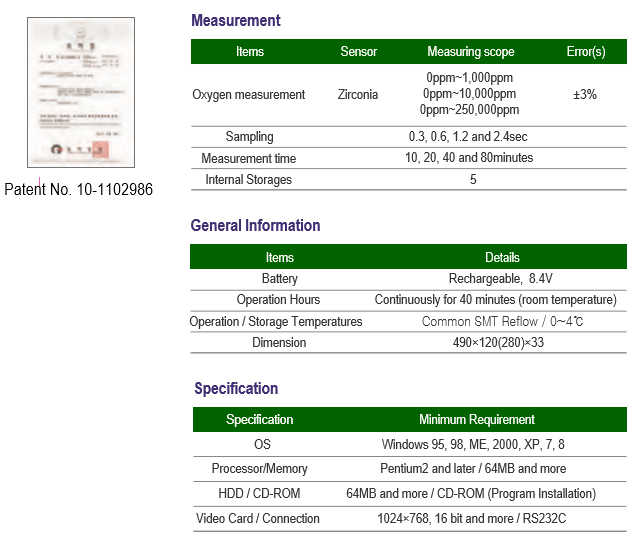Select the Measurement section heading
This screenshot has height=537, width=639.
pyautogui.click(x=235, y=20)
